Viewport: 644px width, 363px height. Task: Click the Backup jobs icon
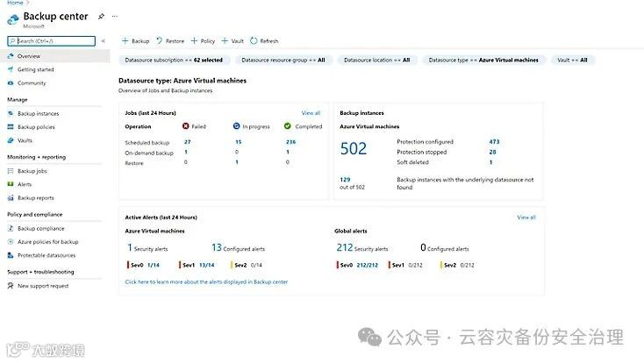pyautogui.click(x=11, y=171)
